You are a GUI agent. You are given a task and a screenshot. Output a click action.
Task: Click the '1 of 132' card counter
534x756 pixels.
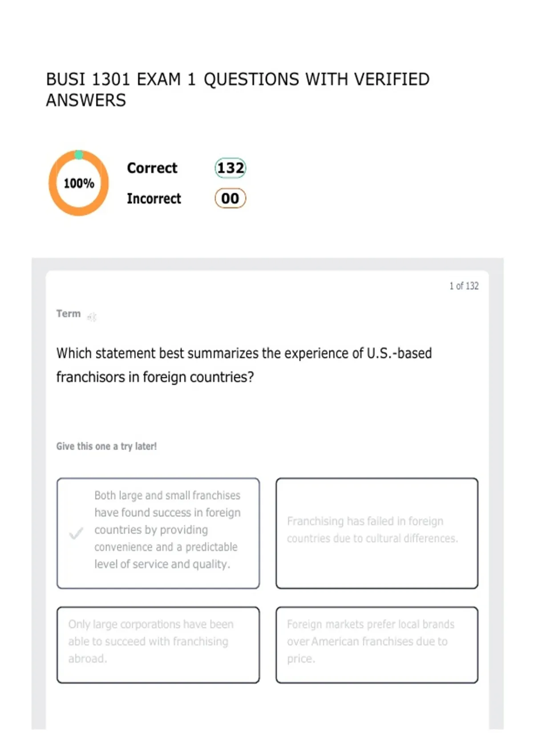point(464,286)
